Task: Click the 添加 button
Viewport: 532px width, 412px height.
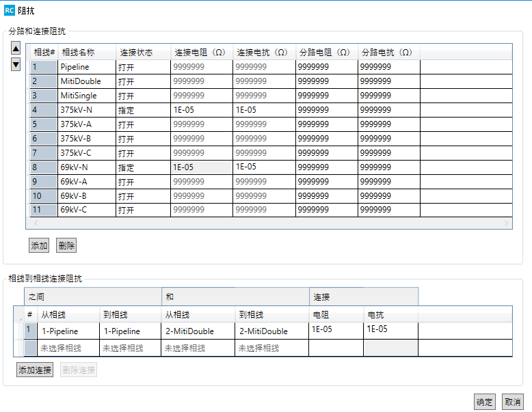Action: tap(39, 245)
